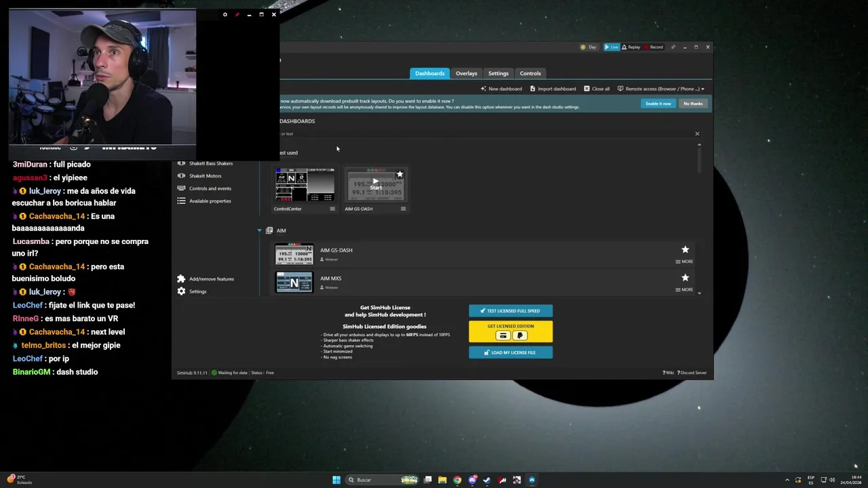Screen dimensions: 868x488
Task: Switch to the Settings tab
Action: coord(498,73)
